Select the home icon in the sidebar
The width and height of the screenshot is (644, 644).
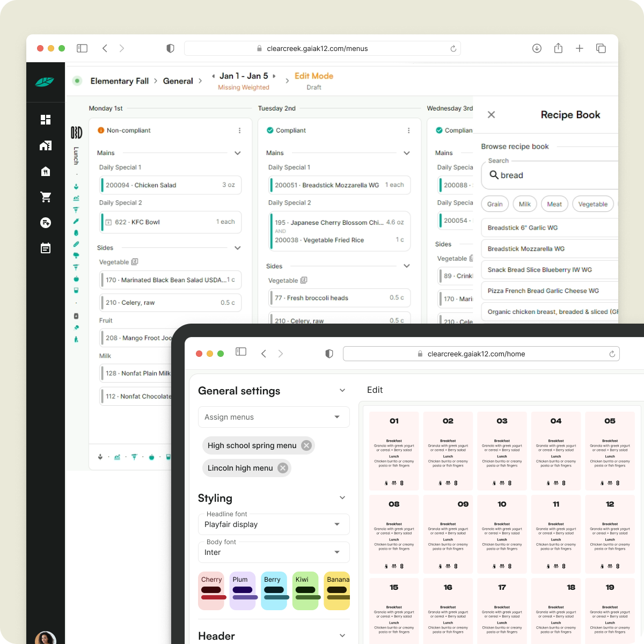(x=46, y=145)
